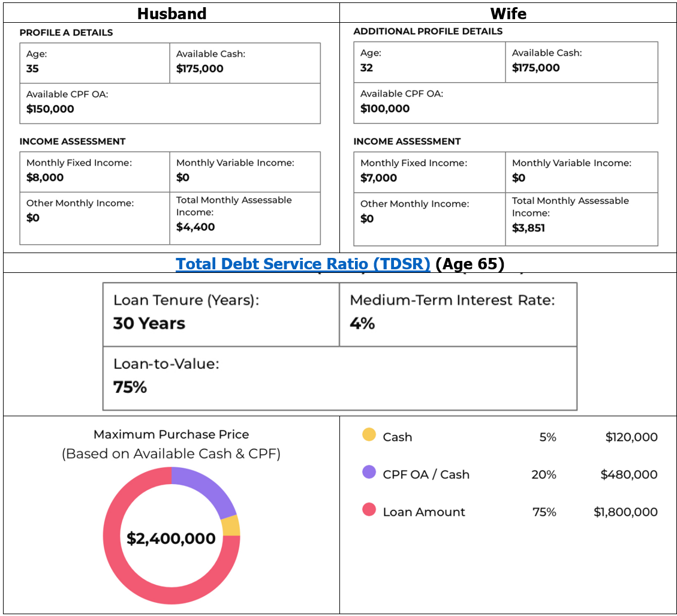
Task: Click the Loan-to-Value 75% field
Action: click(339, 378)
